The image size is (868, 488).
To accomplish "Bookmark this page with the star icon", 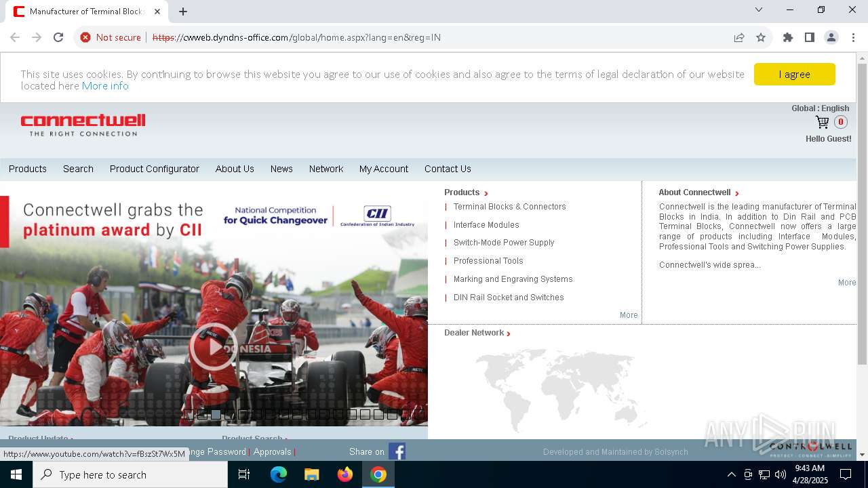I will (761, 37).
